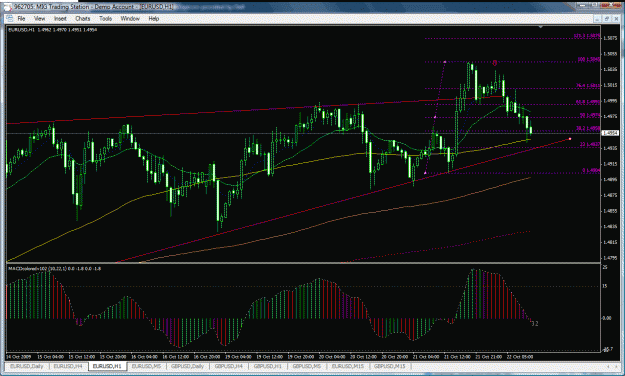Click the 14 Oct 2009 time axis label
This screenshot has height=376, width=625.
(19, 356)
